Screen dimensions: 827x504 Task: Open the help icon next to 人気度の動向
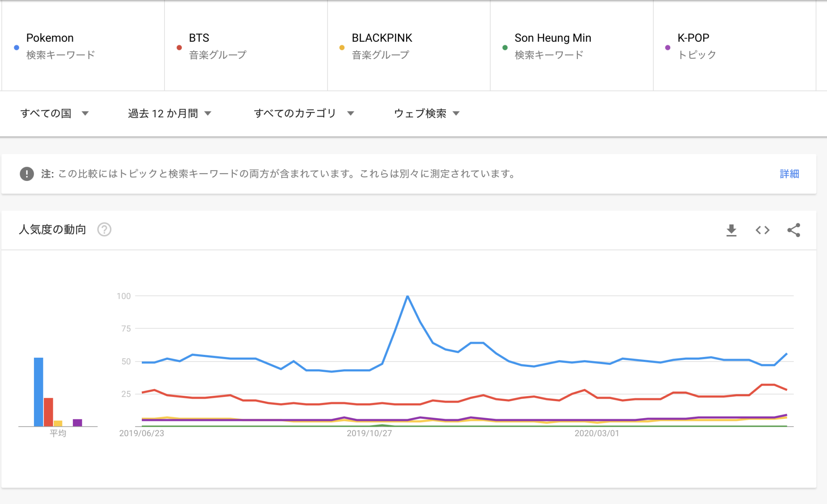coord(104,229)
